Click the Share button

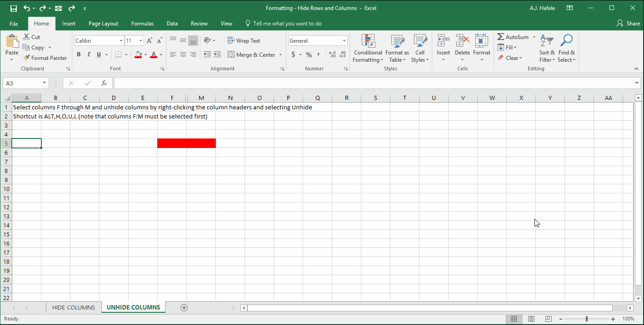point(628,24)
